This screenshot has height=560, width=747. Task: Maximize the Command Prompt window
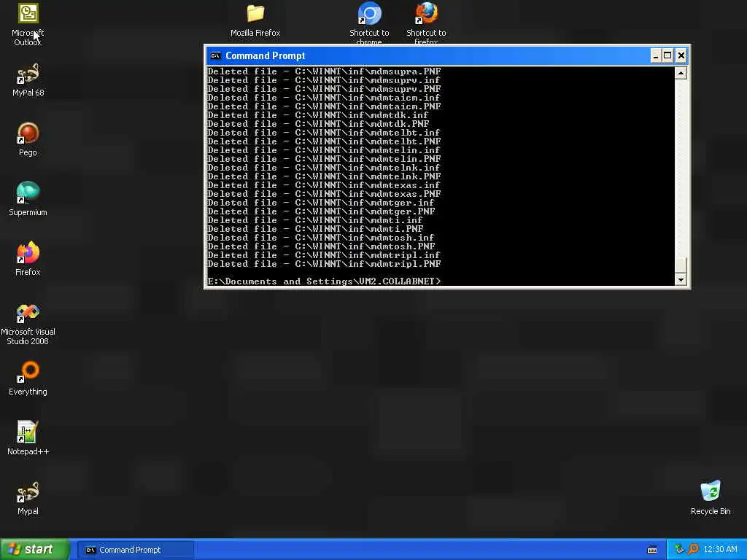668,55
